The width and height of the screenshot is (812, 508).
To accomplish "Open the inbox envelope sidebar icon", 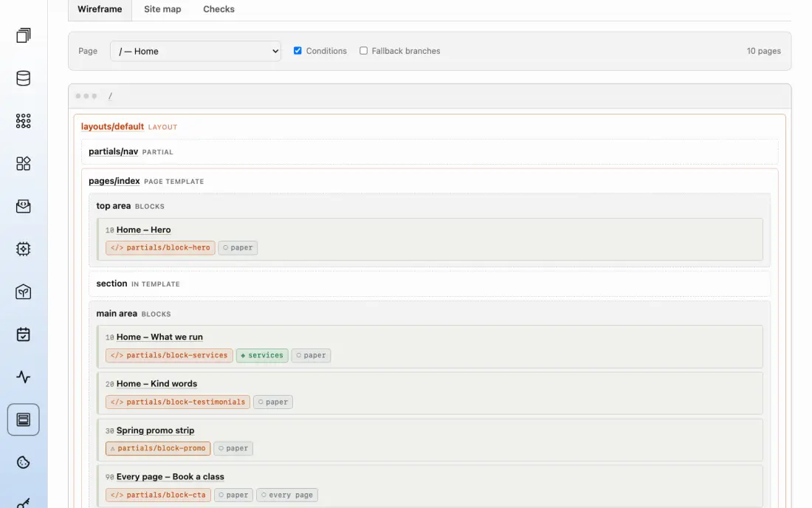I will pos(24,206).
